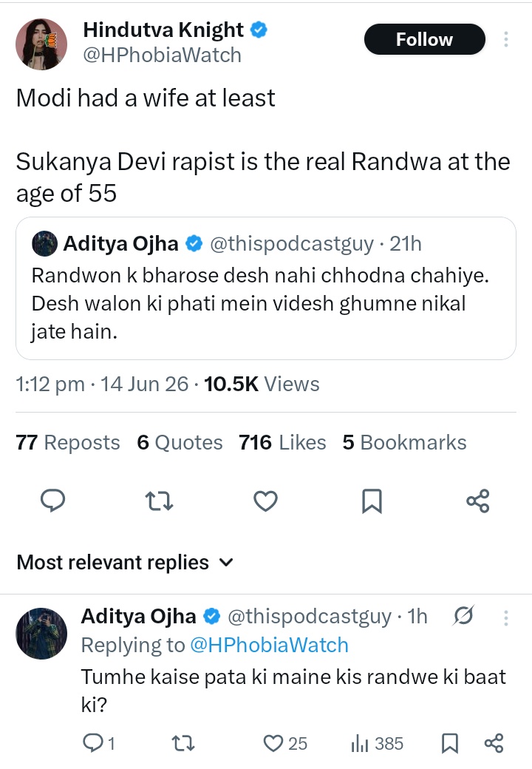Repost the main Hindutva Knight post
532x769 pixels.
(159, 501)
